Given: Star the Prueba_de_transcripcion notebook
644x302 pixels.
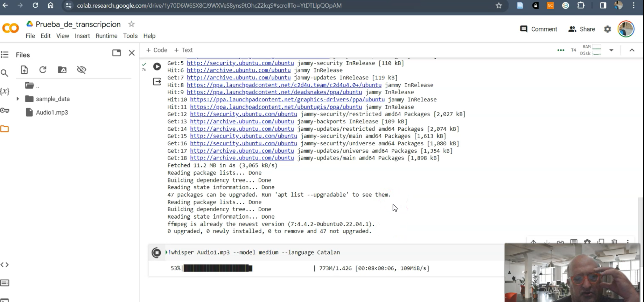Looking at the screenshot, I should [131, 24].
